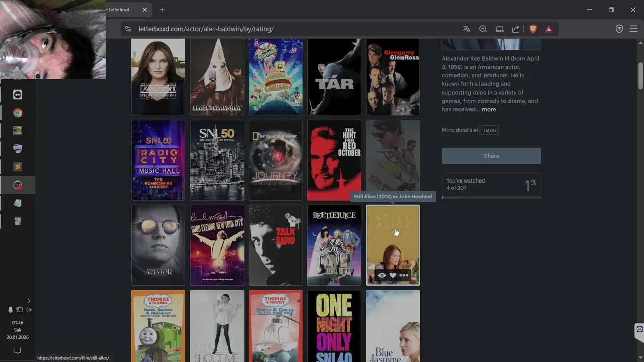This screenshot has height=362, width=644.
Task: Click the microphone tray icon
Action: 10,310
